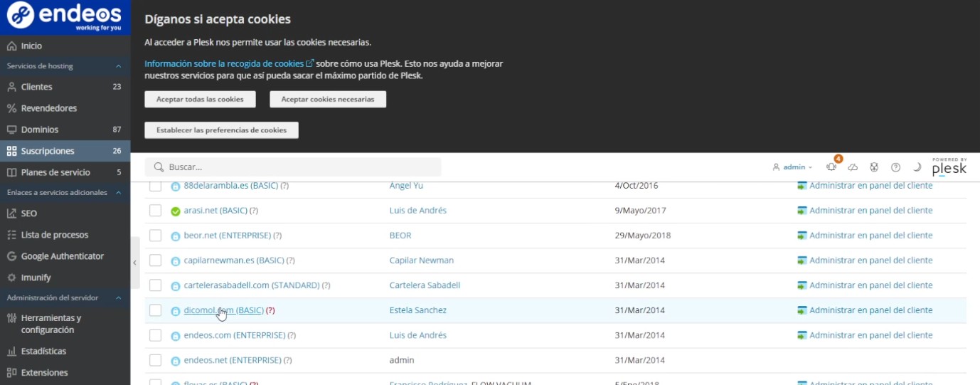Collapse the Servicios de hosting section

tap(118, 66)
